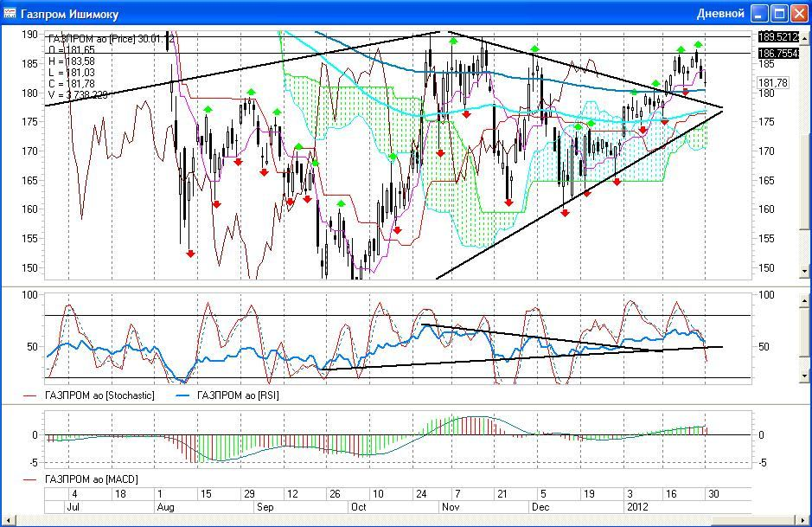Image resolution: width=812 pixels, height=527 pixels.
Task: Maximize the Газпром Ишимоку chart window
Action: point(779,14)
